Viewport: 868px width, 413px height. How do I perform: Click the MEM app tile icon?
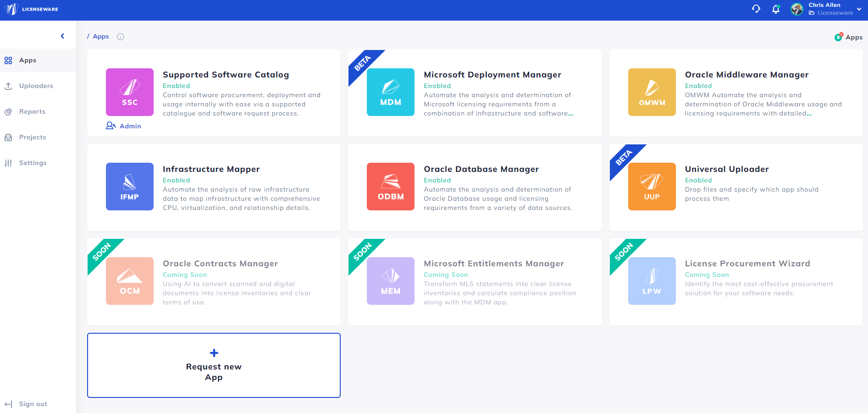(x=391, y=281)
